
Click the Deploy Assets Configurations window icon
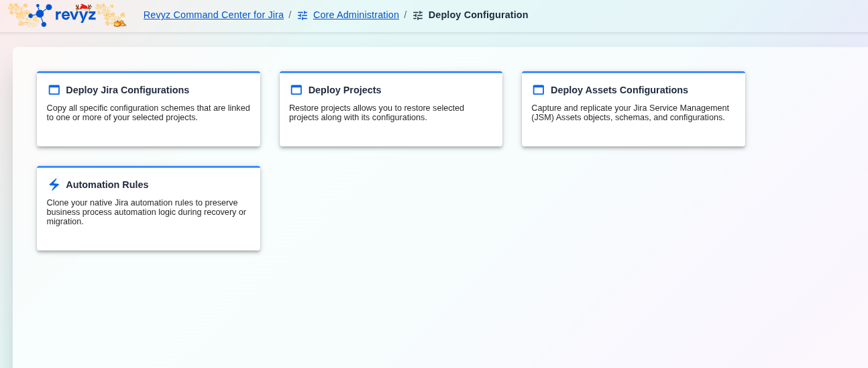pos(539,90)
